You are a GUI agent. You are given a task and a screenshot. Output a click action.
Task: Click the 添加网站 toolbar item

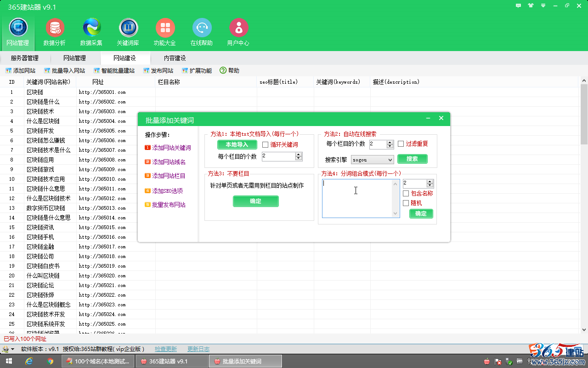click(x=20, y=71)
